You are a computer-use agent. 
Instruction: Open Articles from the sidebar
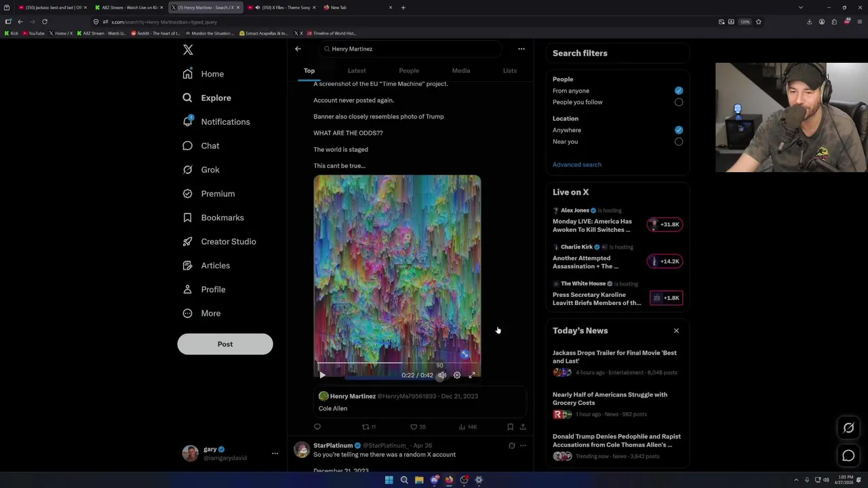point(207,266)
